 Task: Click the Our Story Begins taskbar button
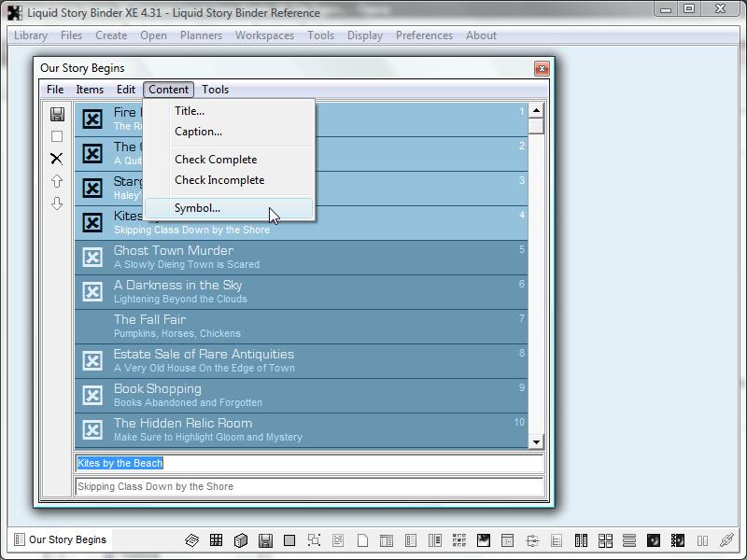coord(59,539)
